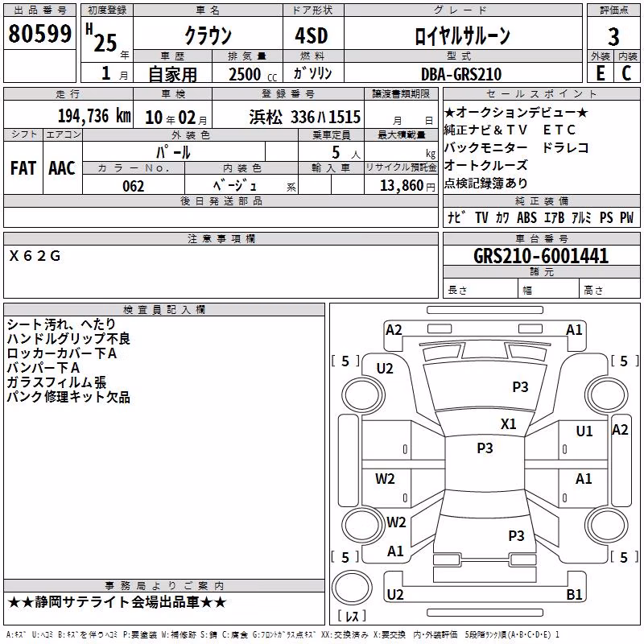Image resolution: width=644 pixels, height=644 pixels.
Task: Click the レス spare tire circle
Action: coord(352,588)
